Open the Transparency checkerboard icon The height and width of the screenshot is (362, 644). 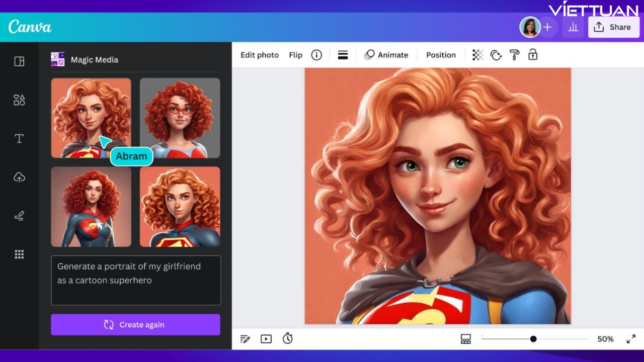477,55
